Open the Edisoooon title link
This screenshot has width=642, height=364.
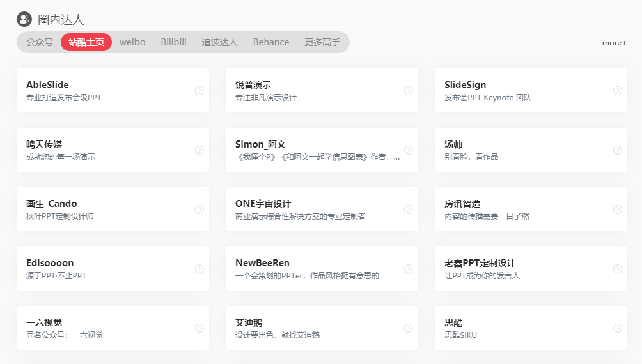point(50,263)
